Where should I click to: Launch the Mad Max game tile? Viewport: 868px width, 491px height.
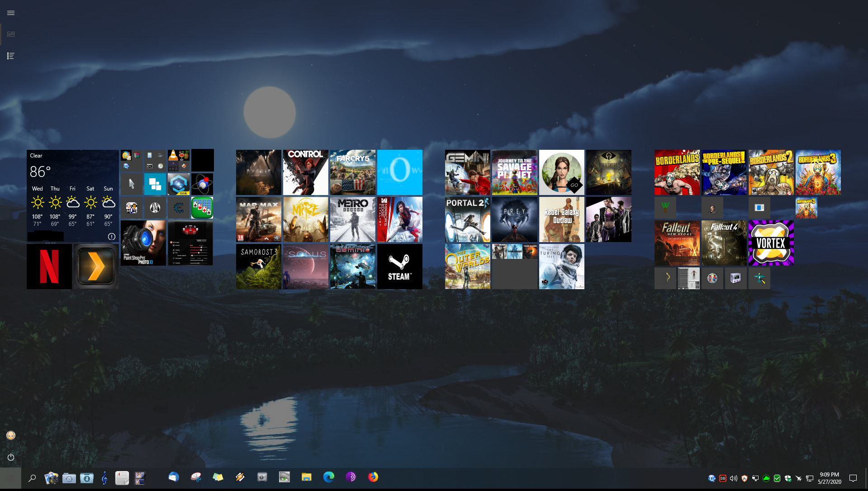pyautogui.click(x=259, y=219)
